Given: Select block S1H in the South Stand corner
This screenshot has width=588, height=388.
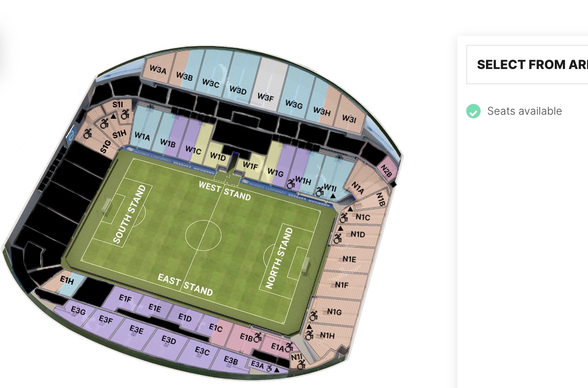Looking at the screenshot, I should click(119, 134).
